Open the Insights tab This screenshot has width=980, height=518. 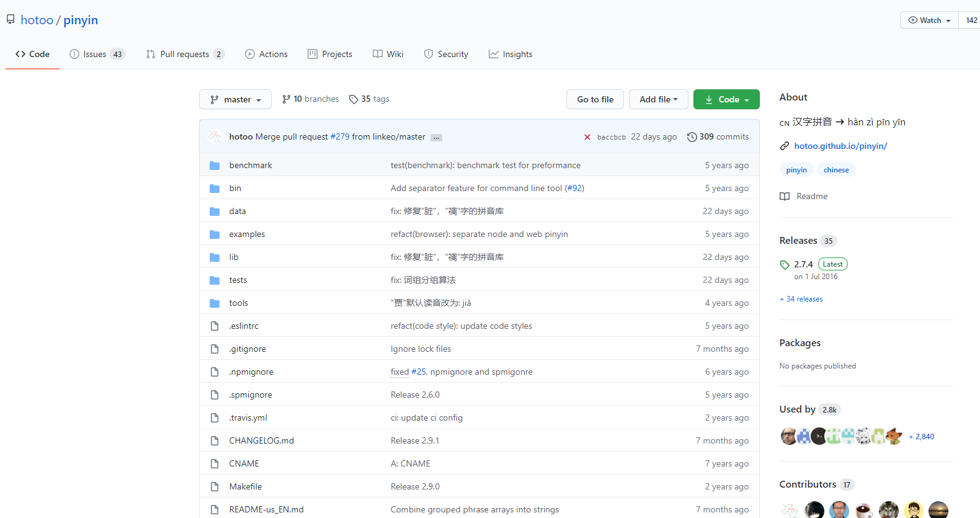[x=510, y=55]
